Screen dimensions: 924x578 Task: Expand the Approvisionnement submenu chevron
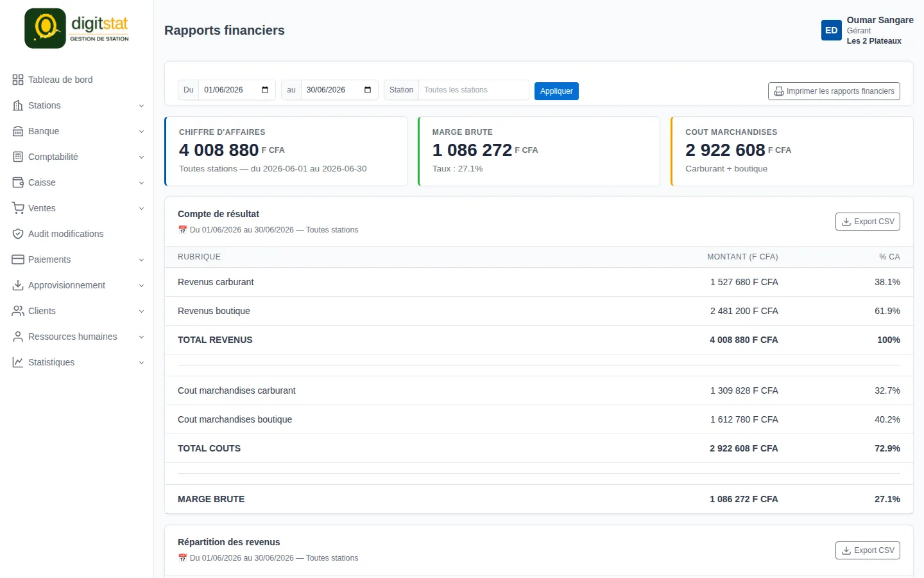[x=141, y=286]
